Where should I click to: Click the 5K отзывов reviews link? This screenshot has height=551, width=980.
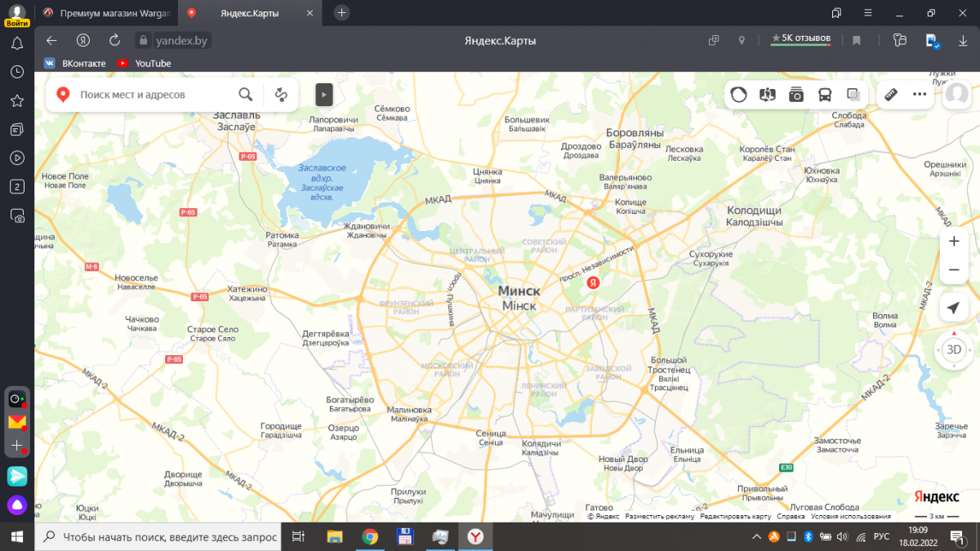800,38
